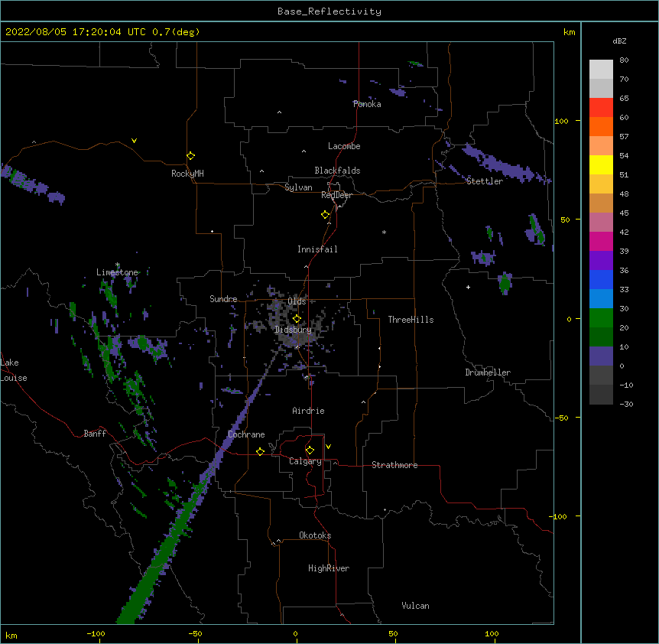Click the HighRiver map label
The image size is (659, 644).
point(329,568)
